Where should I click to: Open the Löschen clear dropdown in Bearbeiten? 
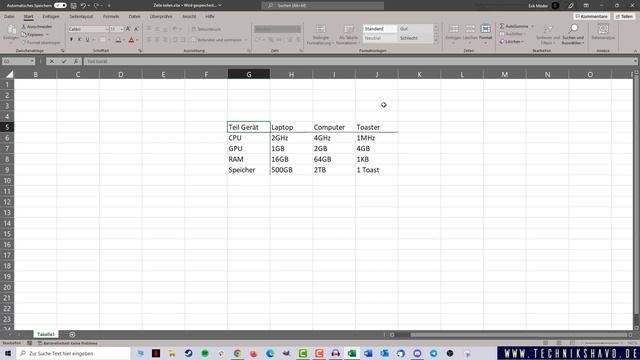[512, 42]
